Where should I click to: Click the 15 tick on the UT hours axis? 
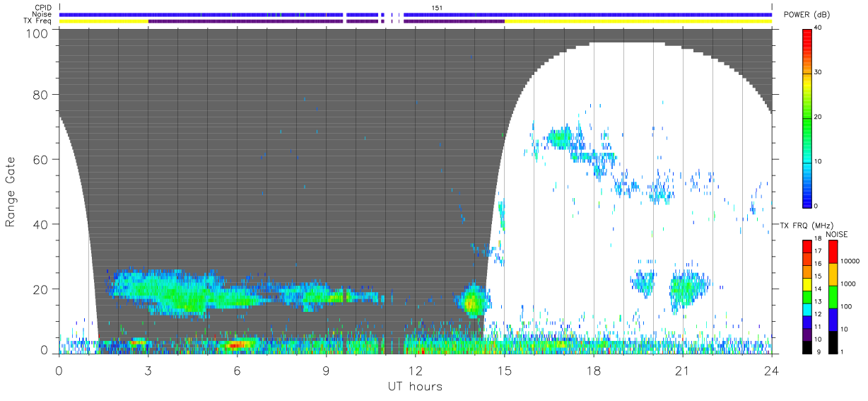tap(505, 370)
